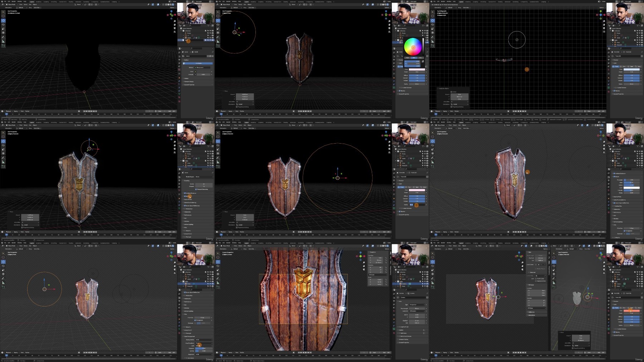Hide the shield object via eye icon, top-left frame
644x362 pixels.
pos(210,38)
